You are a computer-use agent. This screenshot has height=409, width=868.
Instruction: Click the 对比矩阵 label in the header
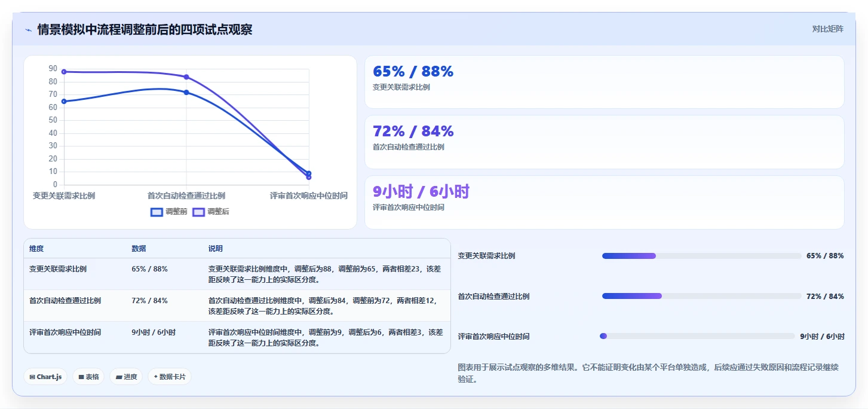pyautogui.click(x=827, y=29)
